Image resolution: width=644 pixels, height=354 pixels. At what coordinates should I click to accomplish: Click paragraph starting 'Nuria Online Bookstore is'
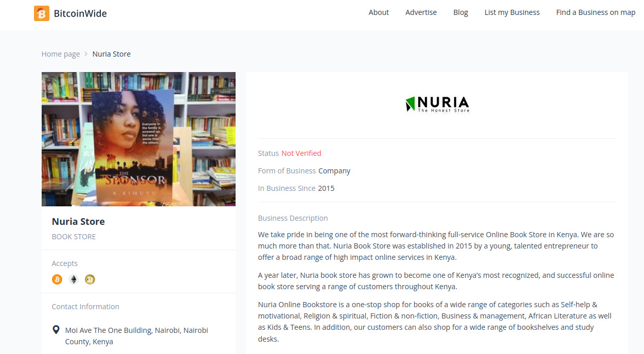(x=435, y=322)
